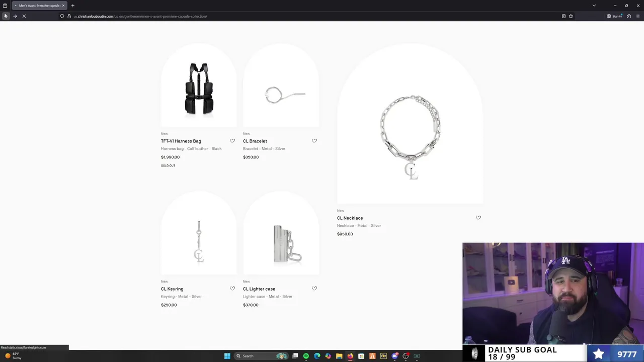Open TFT-VI Harness Bag product image
Screen dimensions: 644x362
tap(199, 85)
